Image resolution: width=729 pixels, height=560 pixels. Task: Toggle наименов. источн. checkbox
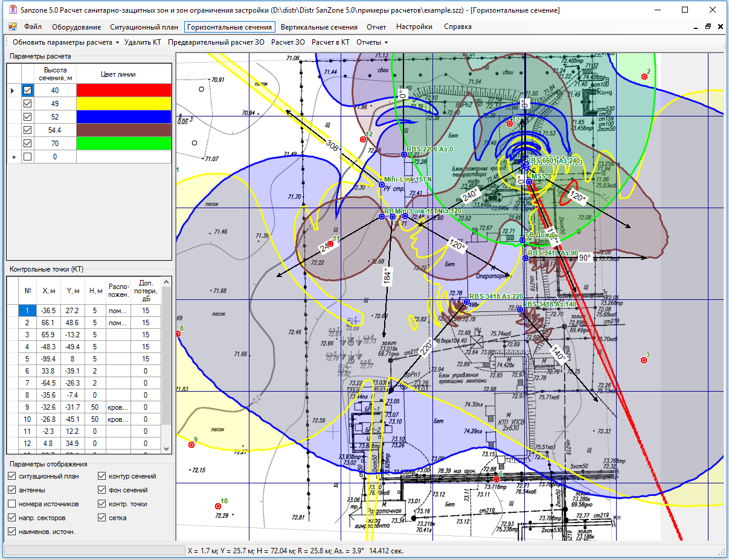12,532
